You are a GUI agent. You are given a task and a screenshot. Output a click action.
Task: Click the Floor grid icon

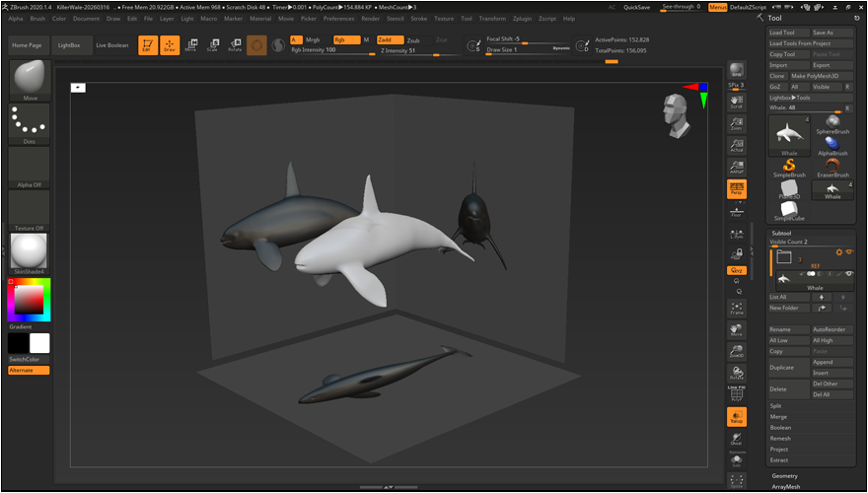point(736,211)
